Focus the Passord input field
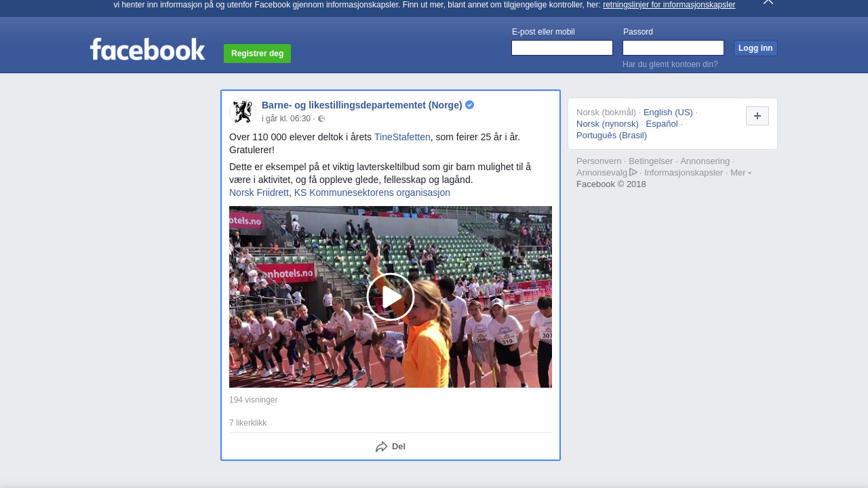 coord(673,47)
